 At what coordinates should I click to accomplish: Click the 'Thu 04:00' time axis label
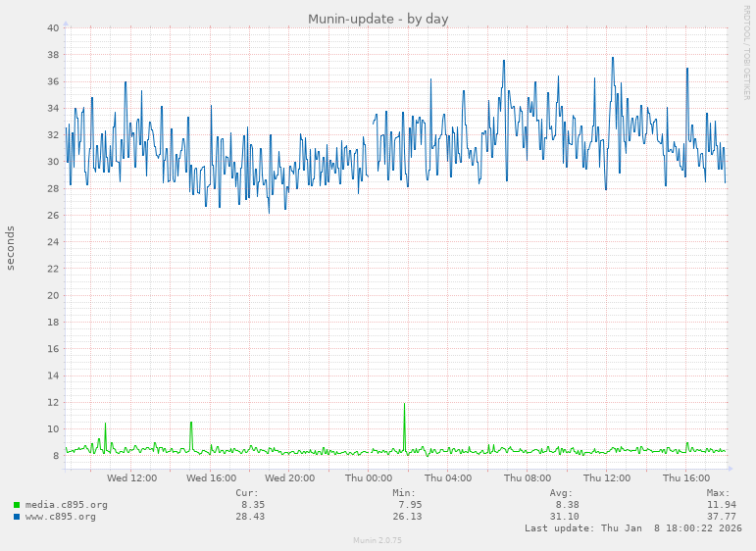click(x=448, y=478)
